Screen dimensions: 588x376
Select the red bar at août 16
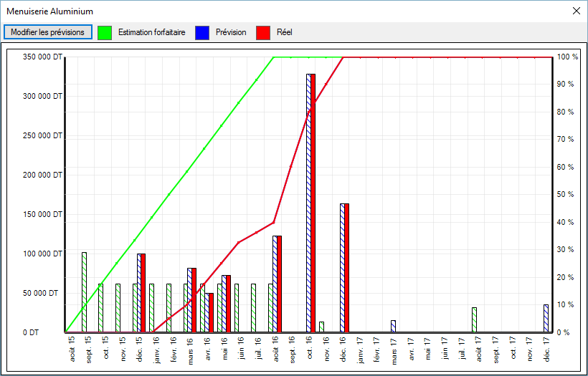click(x=279, y=284)
